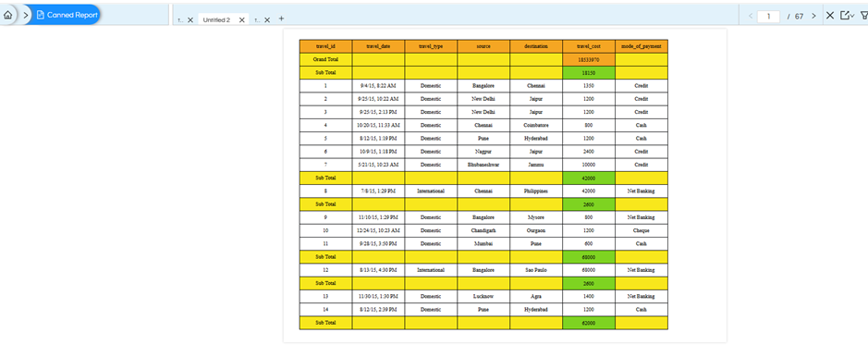Select the Agra destination cell
868x357 pixels.
pyautogui.click(x=536, y=296)
